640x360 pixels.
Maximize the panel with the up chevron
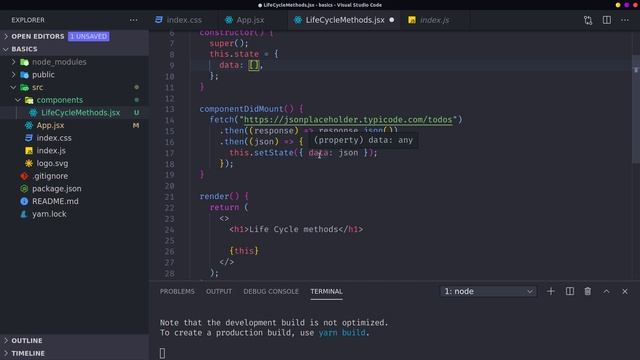(606, 291)
